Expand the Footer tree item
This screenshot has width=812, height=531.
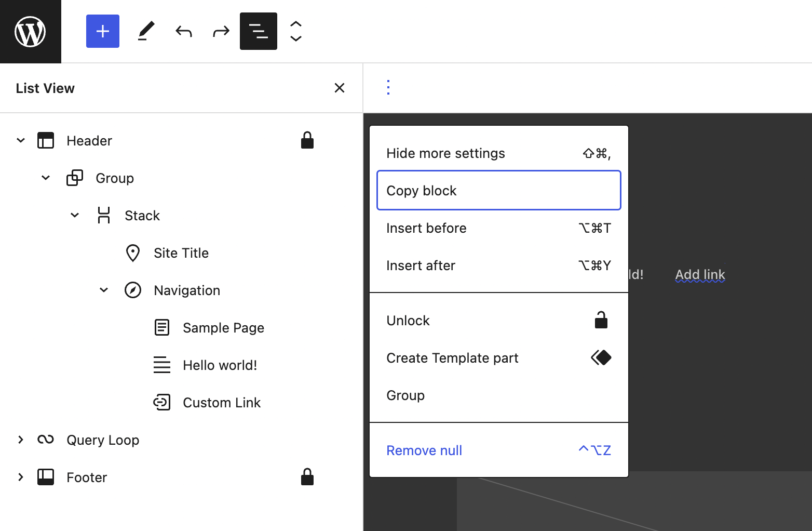pos(21,477)
